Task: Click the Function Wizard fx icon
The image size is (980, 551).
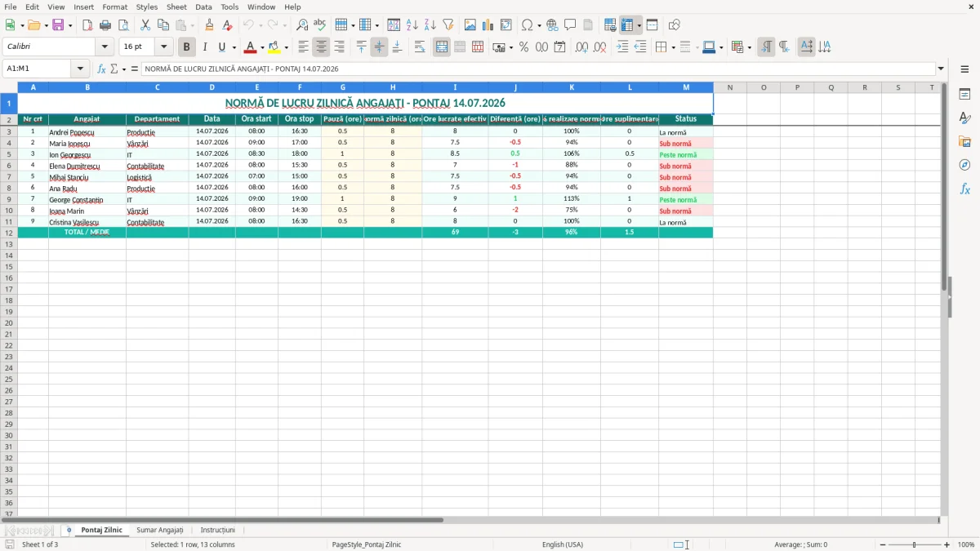Action: tap(101, 69)
